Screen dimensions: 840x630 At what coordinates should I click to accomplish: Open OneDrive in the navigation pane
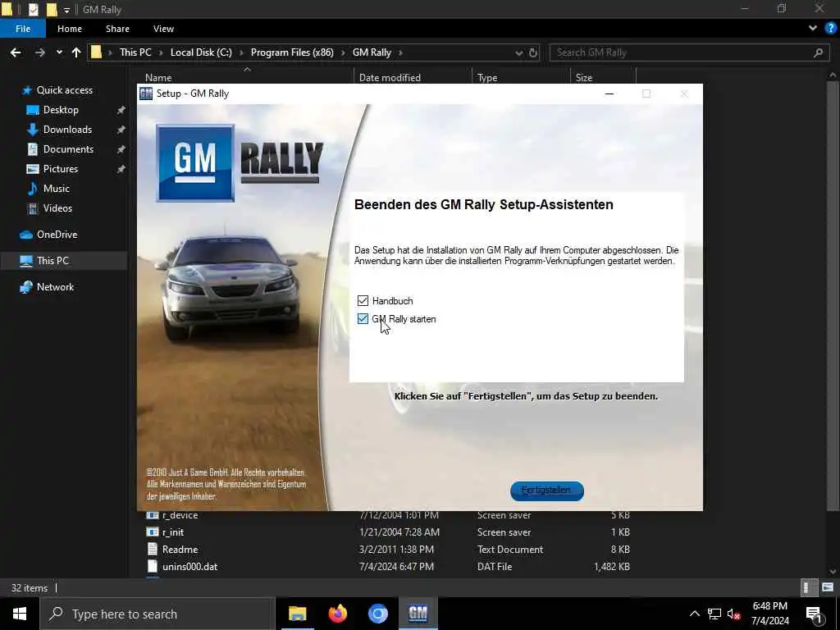coord(57,235)
